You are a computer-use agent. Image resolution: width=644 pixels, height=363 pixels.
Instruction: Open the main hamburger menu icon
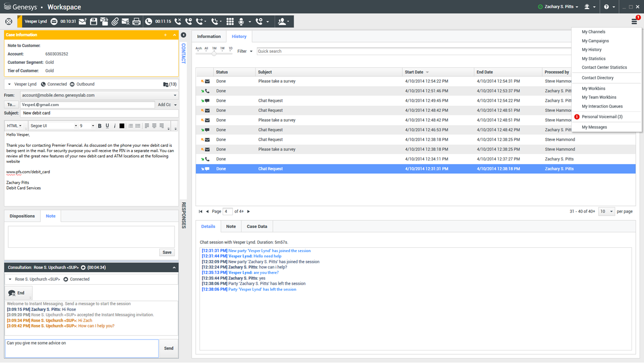(x=634, y=22)
